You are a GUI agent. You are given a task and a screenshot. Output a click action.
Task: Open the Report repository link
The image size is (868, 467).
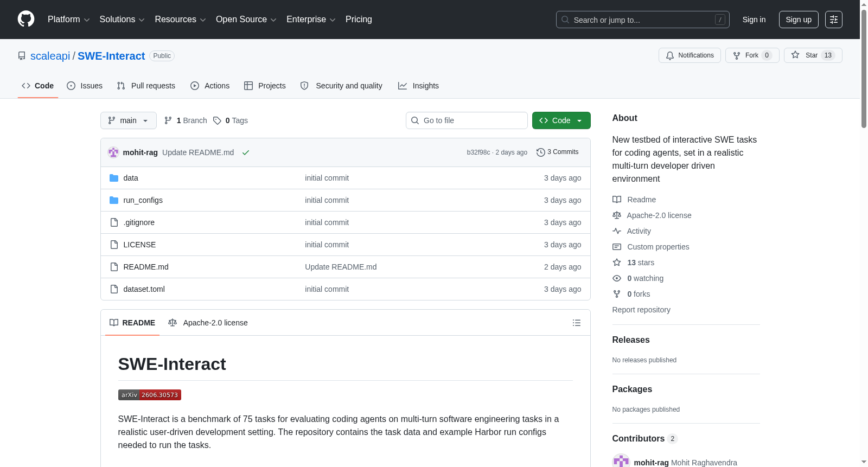(x=641, y=310)
